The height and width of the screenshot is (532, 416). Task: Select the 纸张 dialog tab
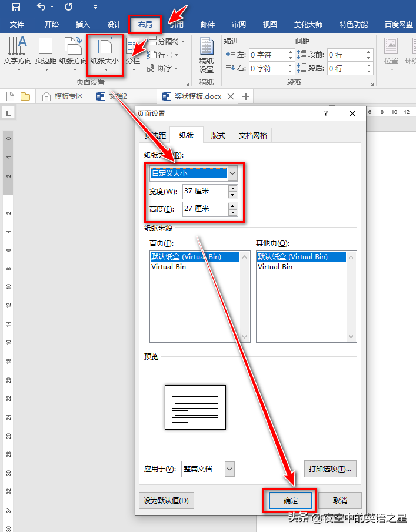pyautogui.click(x=187, y=135)
